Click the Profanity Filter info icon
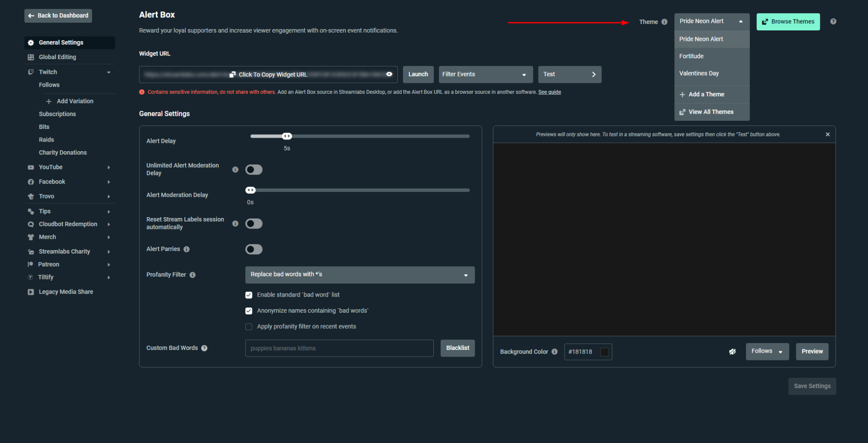Screen dimensions: 868x443 pyautogui.click(x=193, y=275)
